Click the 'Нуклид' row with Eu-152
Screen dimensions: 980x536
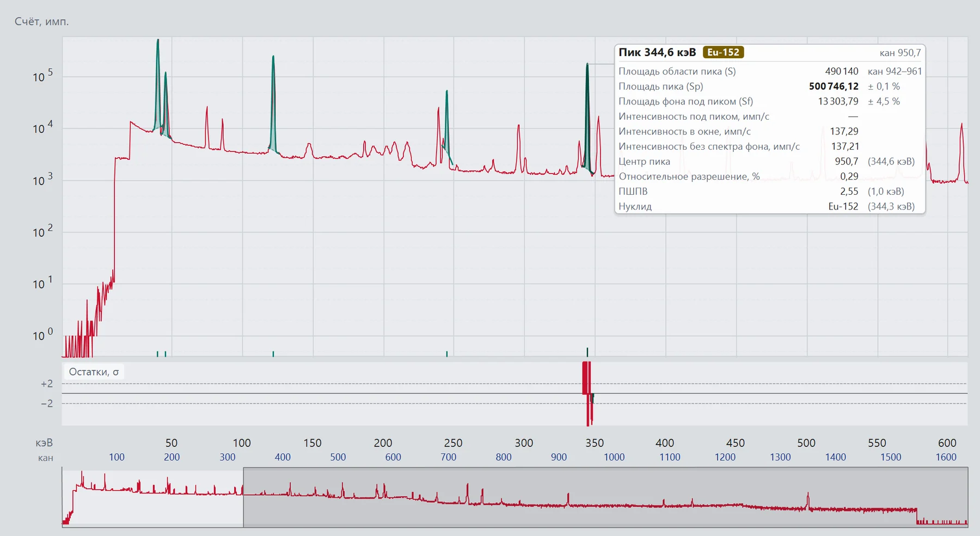(x=770, y=206)
